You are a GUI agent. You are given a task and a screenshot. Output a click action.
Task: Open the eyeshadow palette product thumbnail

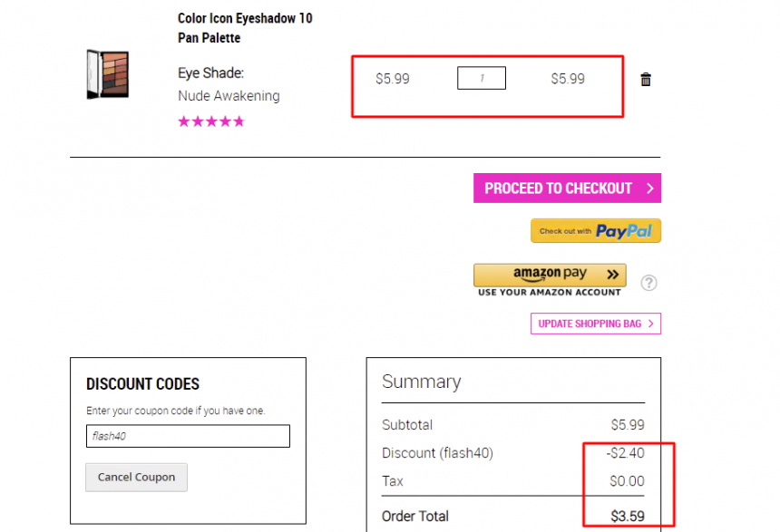coord(108,74)
